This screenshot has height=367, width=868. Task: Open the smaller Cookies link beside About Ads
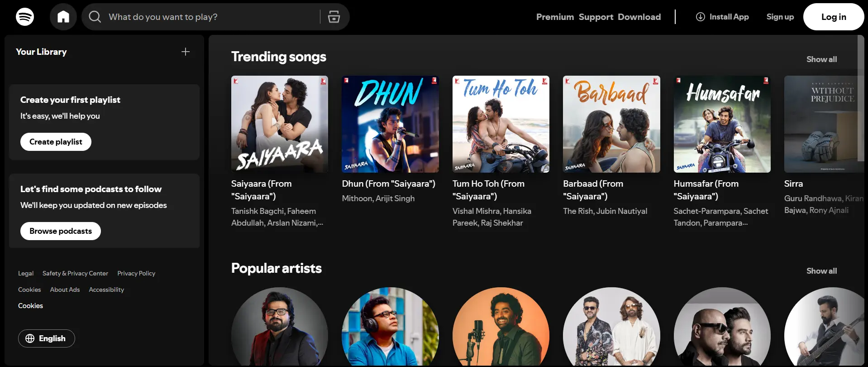(29, 290)
